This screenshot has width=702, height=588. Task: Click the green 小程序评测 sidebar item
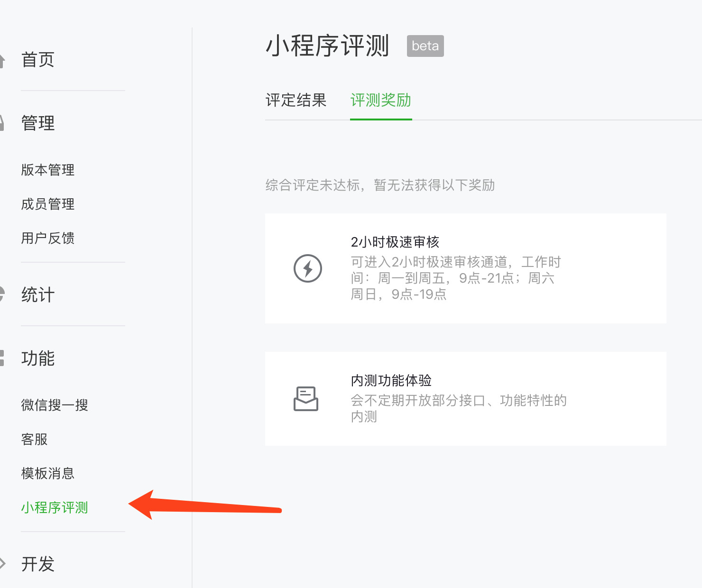coord(55,507)
